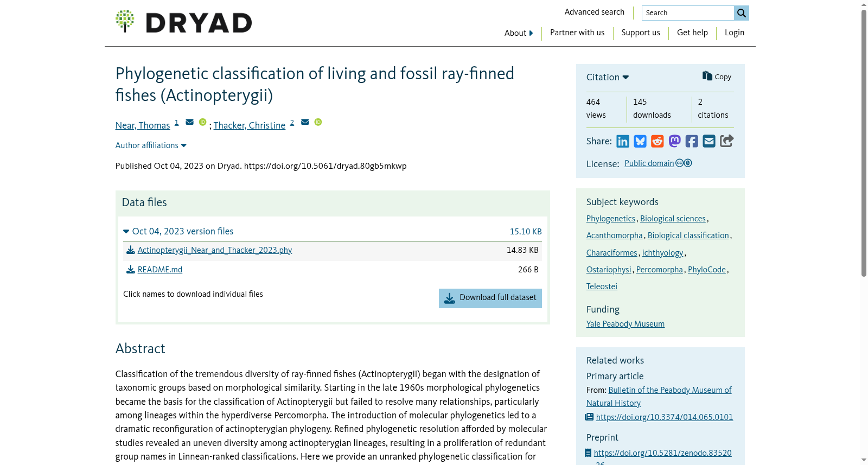Download the full dataset
Viewport: 868px width, 465px height.
click(490, 298)
